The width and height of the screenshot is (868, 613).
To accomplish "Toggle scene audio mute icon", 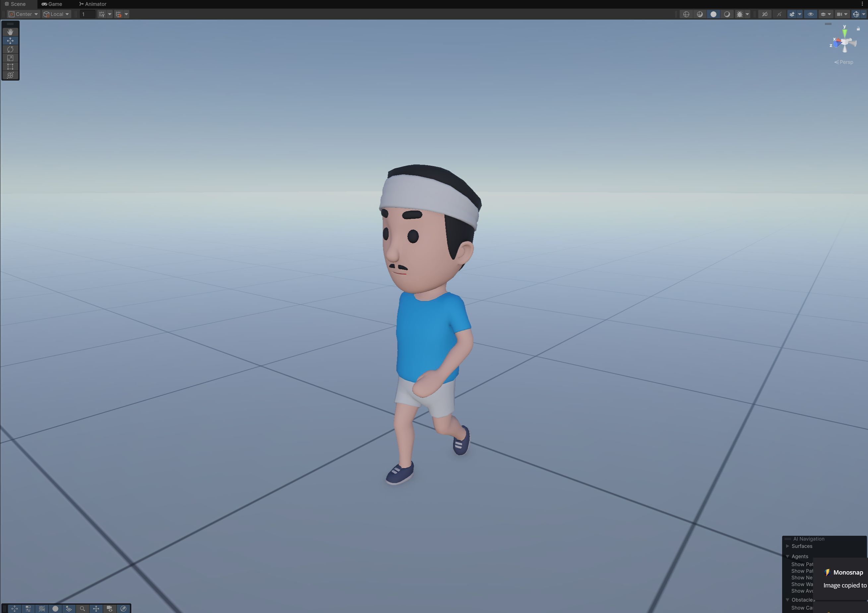I will (779, 14).
